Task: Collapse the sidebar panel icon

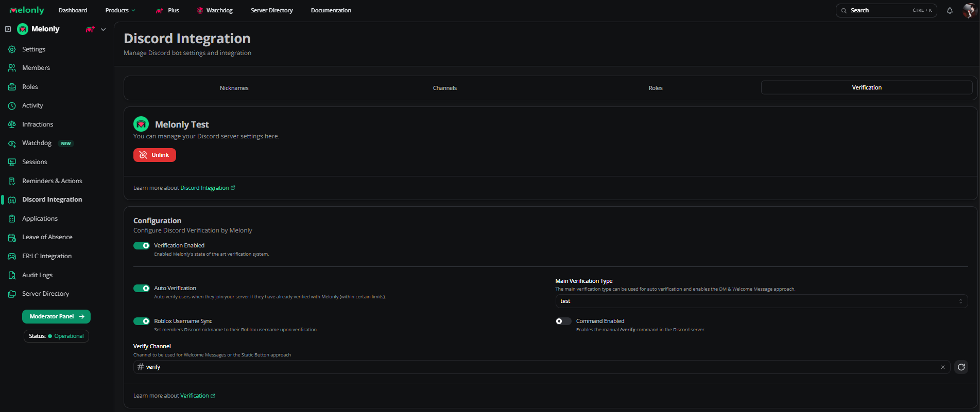Action: [8, 29]
